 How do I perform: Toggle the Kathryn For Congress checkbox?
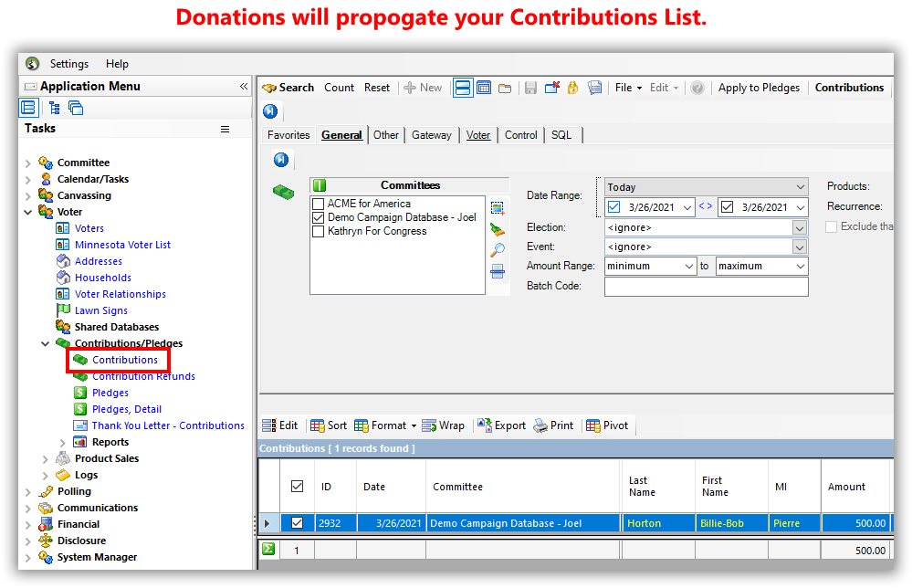[319, 231]
